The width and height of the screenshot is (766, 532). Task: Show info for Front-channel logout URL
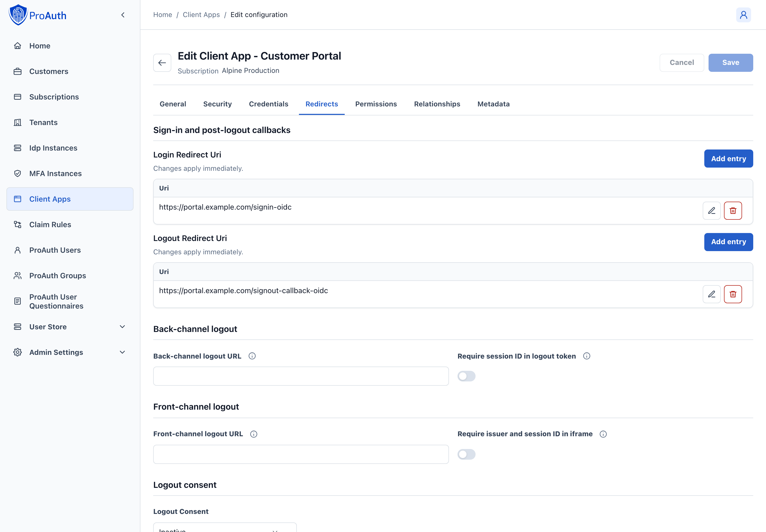click(254, 434)
